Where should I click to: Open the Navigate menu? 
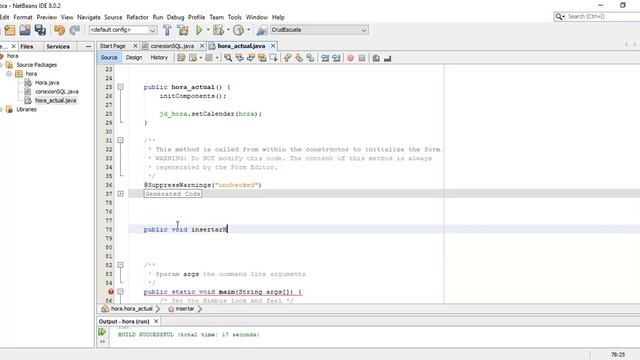[x=89, y=17]
